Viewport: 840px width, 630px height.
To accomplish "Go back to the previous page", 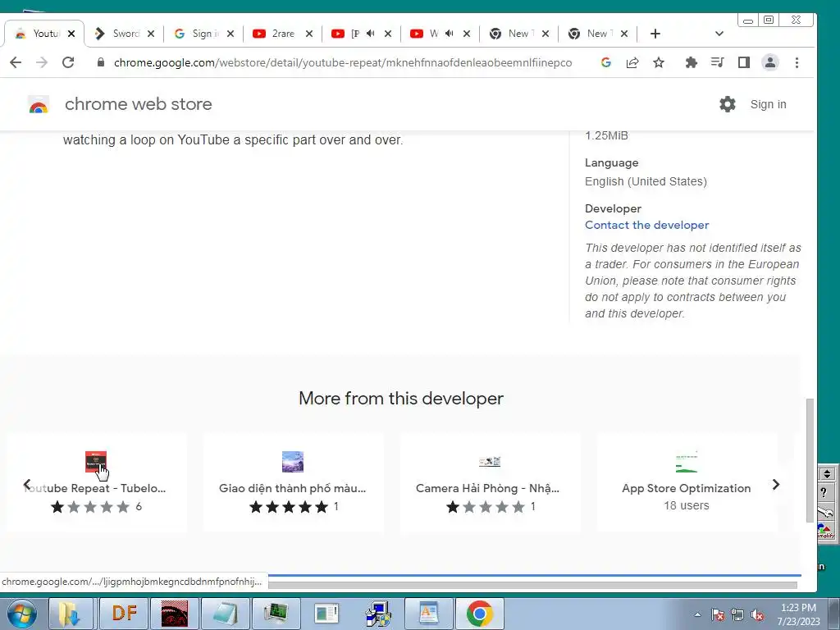I will (16, 62).
